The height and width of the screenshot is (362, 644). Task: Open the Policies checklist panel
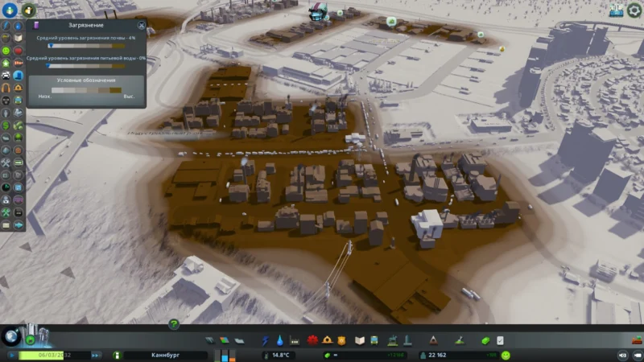[500, 340]
